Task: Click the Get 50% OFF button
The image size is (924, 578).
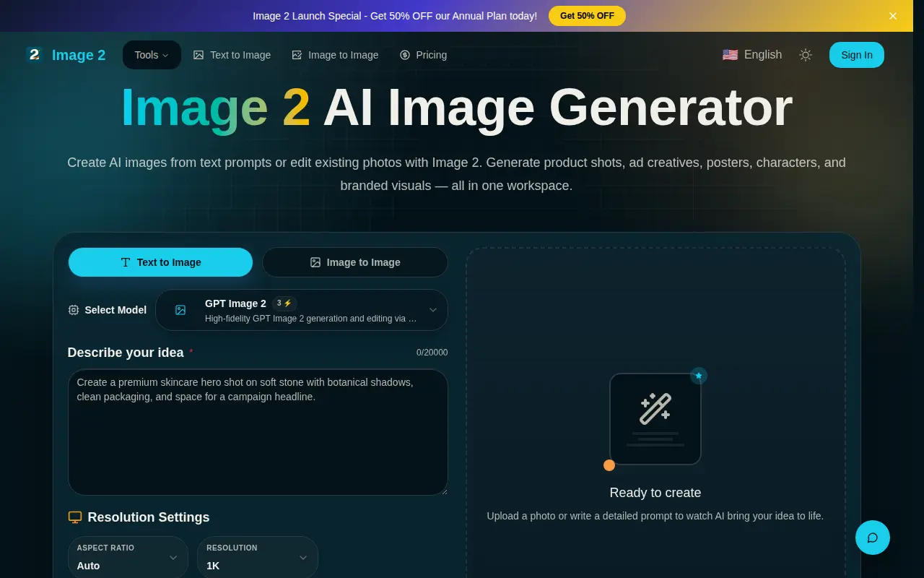Action: 587,16
